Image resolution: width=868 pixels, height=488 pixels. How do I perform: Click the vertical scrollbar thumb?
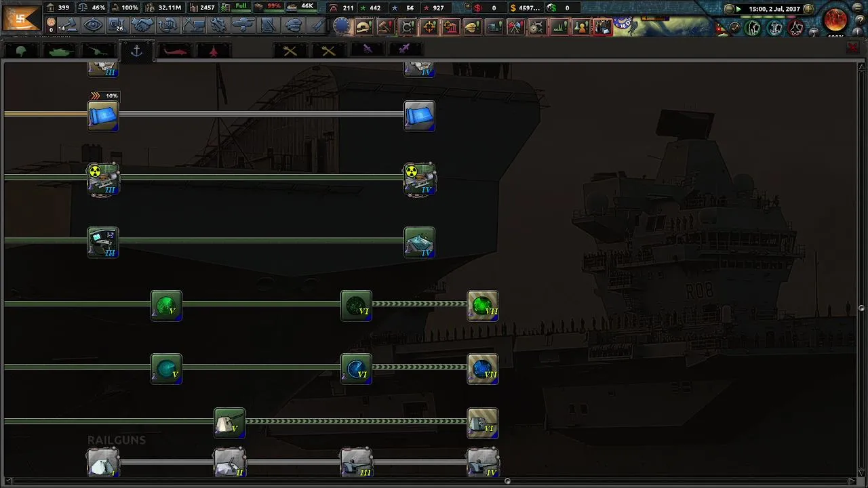pyautogui.click(x=862, y=308)
